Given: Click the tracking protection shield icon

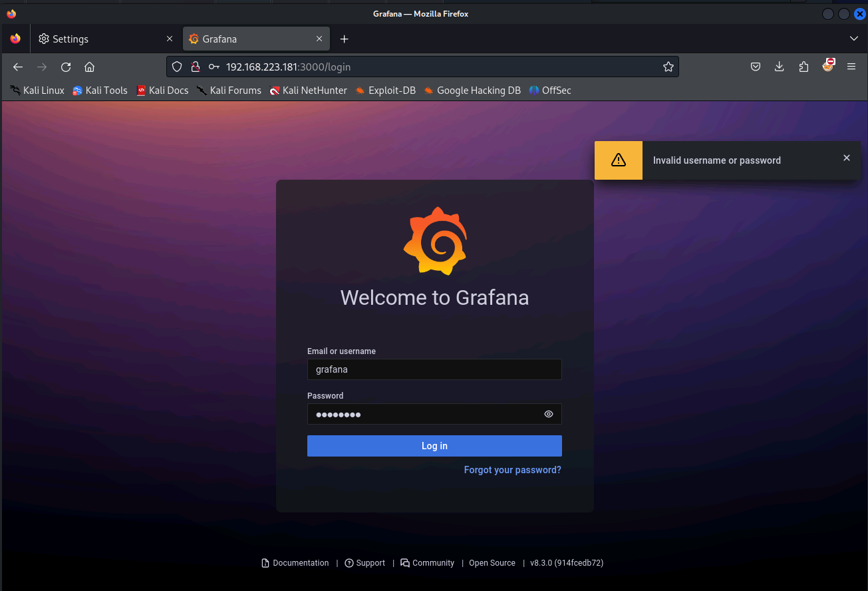Looking at the screenshot, I should (x=177, y=67).
